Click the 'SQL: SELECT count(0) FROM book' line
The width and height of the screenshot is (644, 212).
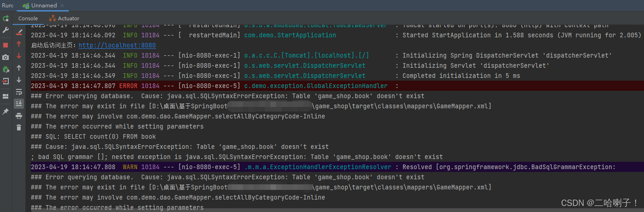pyautogui.click(x=93, y=136)
